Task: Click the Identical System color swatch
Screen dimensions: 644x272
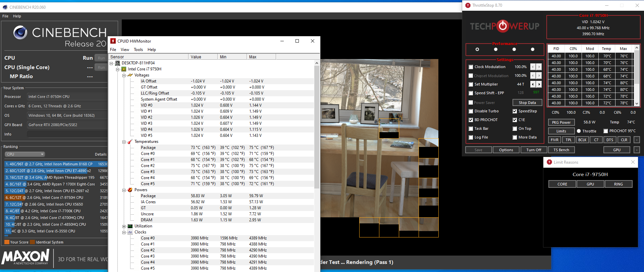Action: [x=32, y=242]
